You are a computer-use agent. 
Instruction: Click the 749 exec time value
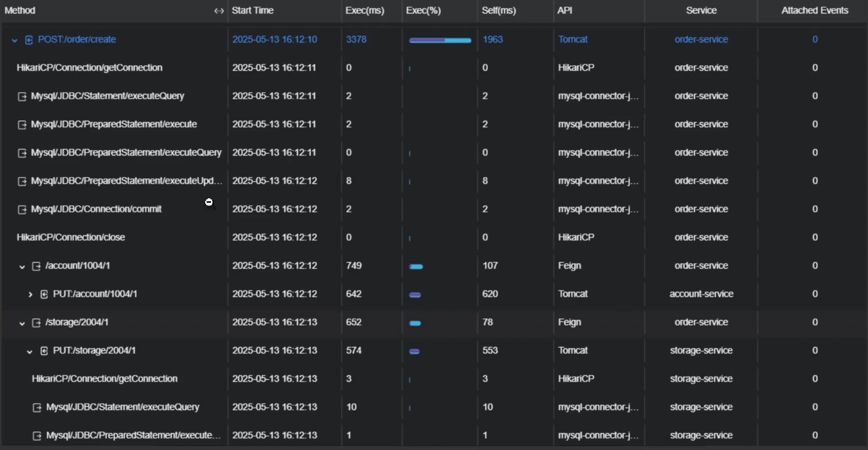tap(354, 265)
